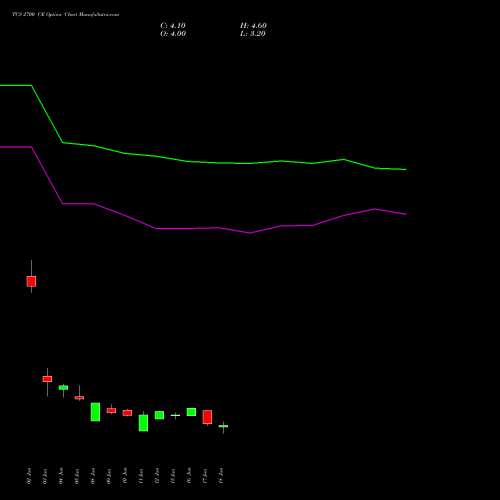500x500 pixels.
Task: Click the 18 Jun date axis label
Action: click(x=221, y=476)
